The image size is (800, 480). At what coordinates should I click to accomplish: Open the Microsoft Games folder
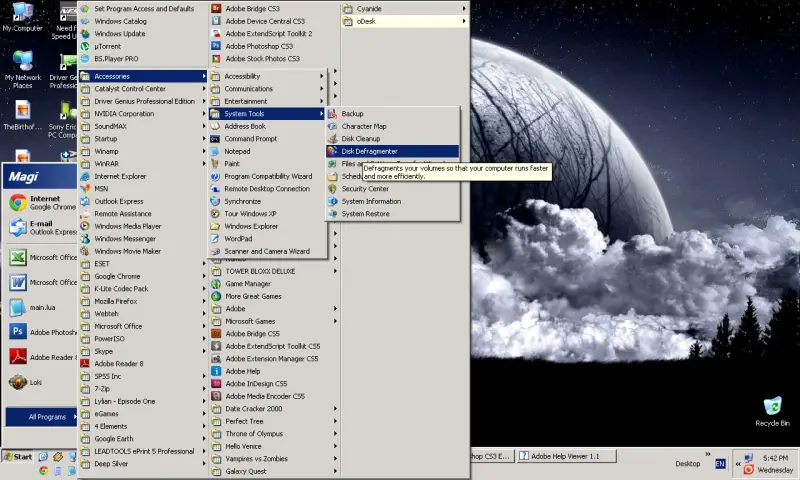click(x=274, y=321)
